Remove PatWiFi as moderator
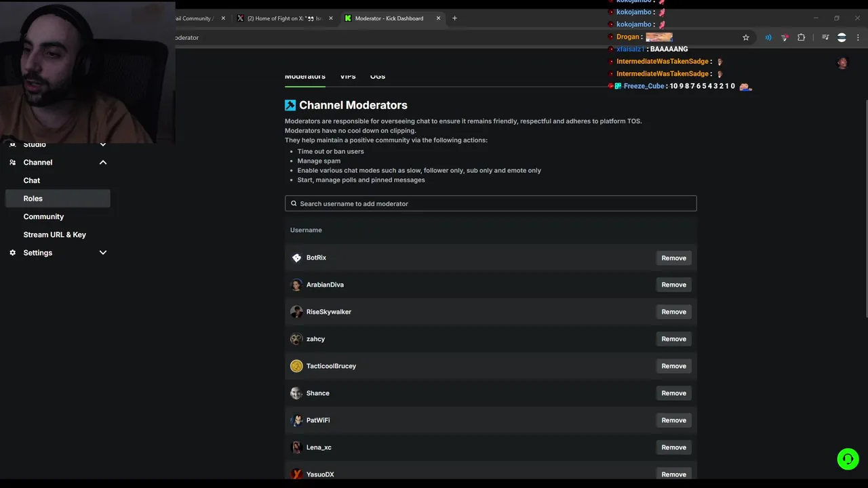The height and width of the screenshot is (488, 868). pos(674,420)
